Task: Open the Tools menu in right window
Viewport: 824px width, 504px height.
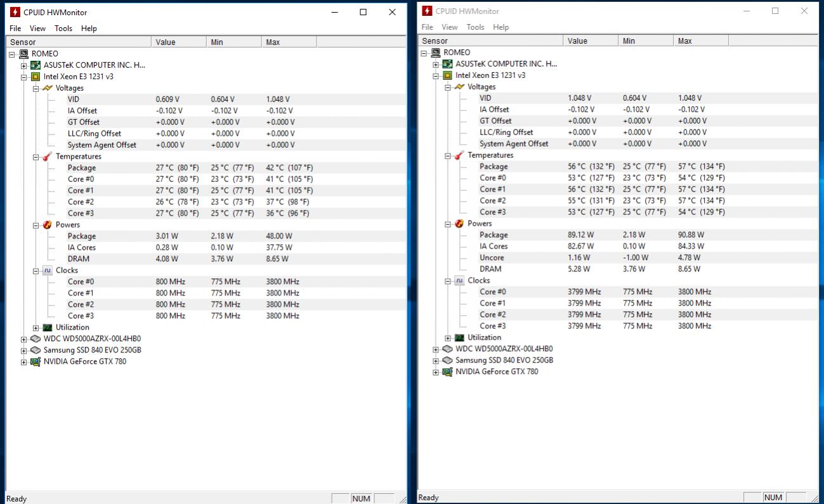Action: tap(476, 27)
